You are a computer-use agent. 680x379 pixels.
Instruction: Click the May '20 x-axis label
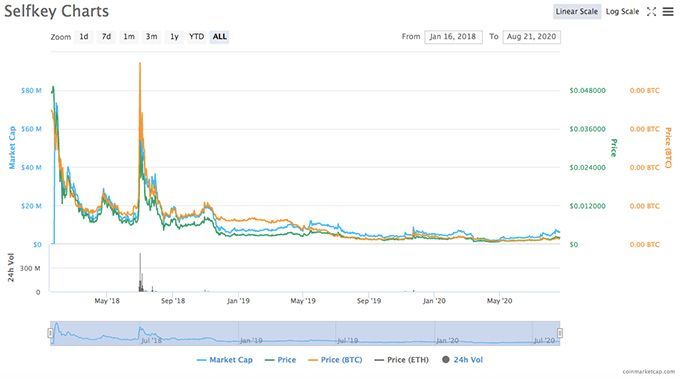tap(499, 301)
